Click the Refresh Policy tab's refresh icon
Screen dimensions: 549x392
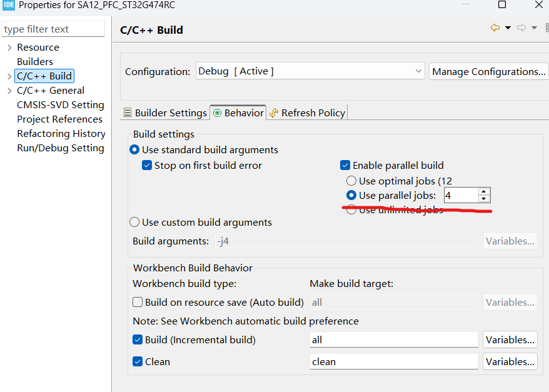click(273, 113)
